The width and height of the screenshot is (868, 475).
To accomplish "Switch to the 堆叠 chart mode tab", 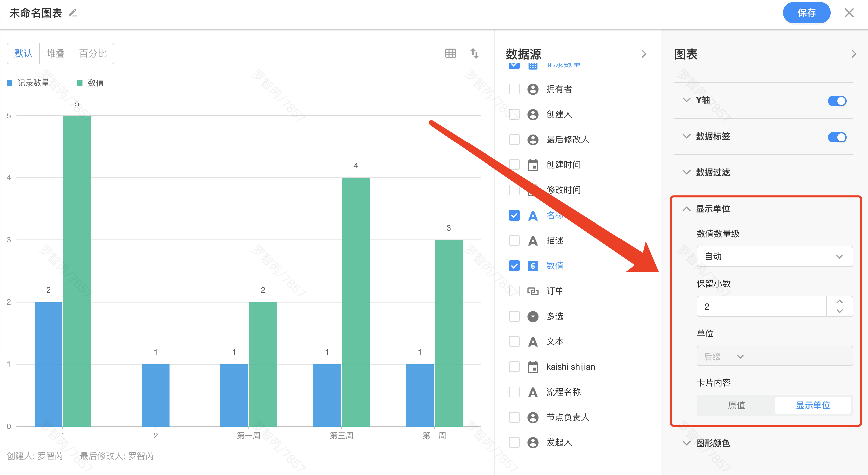I will pyautogui.click(x=55, y=53).
